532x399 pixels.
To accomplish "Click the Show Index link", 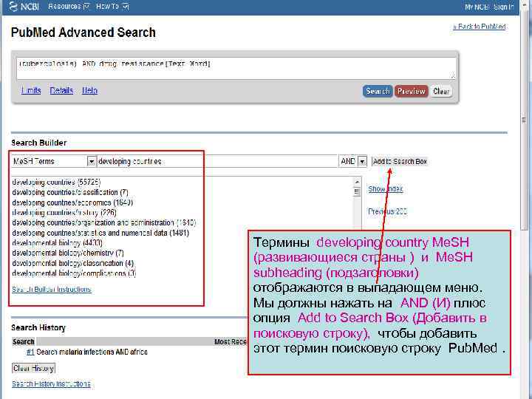I will [x=386, y=189].
